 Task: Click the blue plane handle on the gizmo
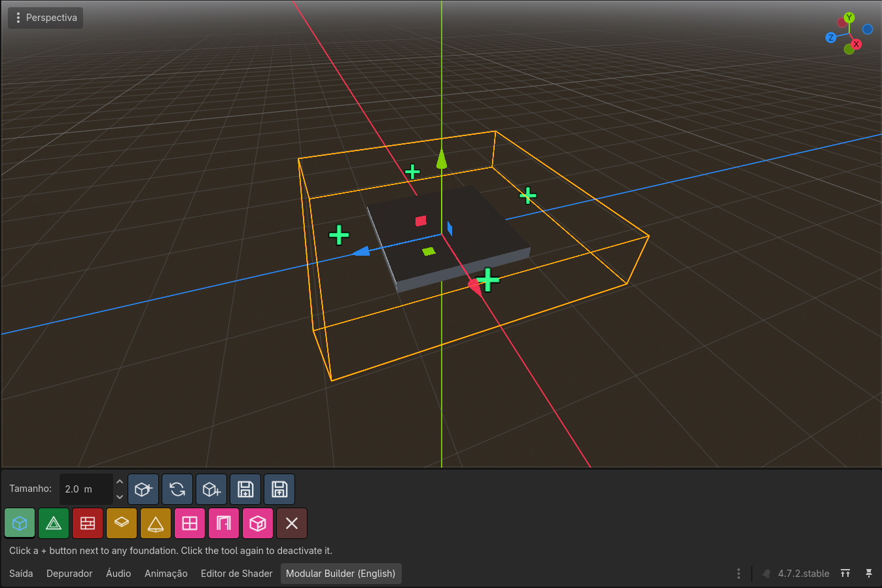click(x=450, y=228)
